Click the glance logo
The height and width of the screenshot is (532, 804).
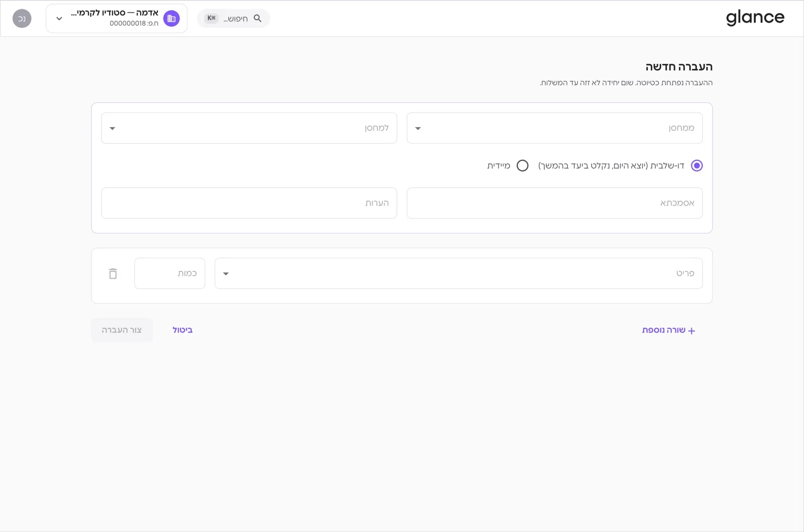click(755, 18)
